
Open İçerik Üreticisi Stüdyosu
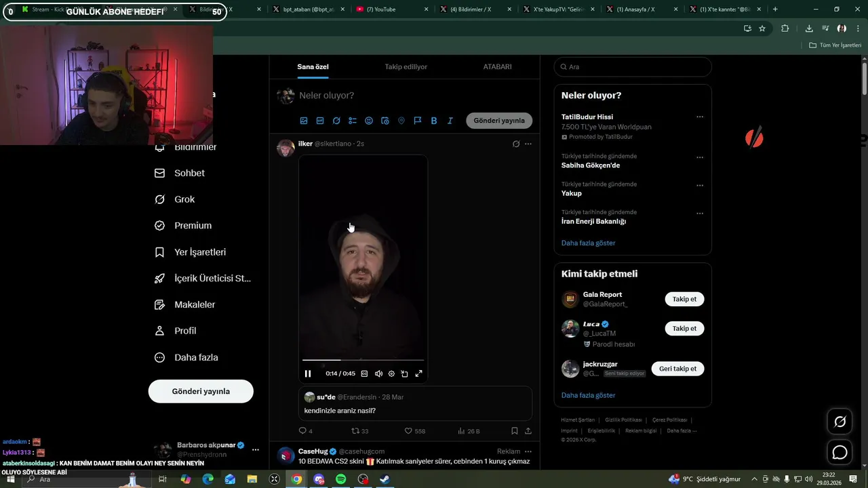pyautogui.click(x=203, y=279)
